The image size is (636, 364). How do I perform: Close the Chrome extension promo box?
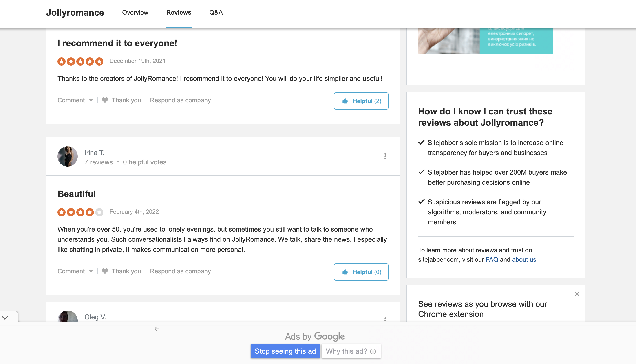(x=577, y=294)
